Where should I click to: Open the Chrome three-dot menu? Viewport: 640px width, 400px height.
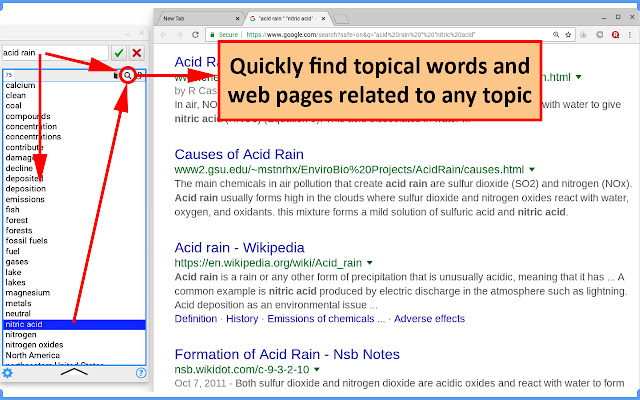click(x=630, y=35)
